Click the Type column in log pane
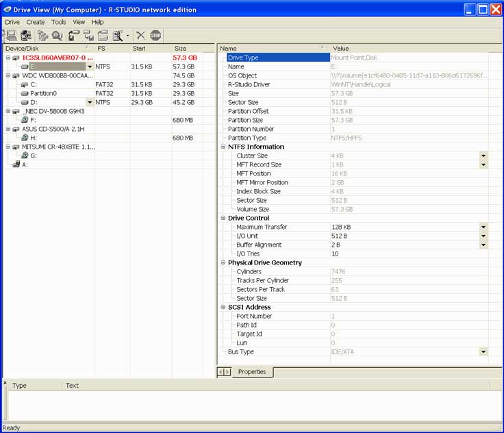The height and width of the screenshot is (433, 504). [x=35, y=386]
